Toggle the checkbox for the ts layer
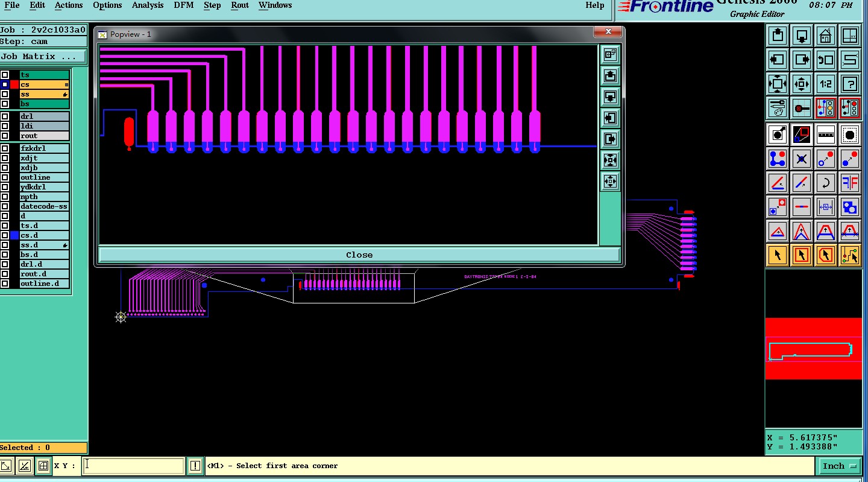868x482 pixels. click(x=5, y=75)
